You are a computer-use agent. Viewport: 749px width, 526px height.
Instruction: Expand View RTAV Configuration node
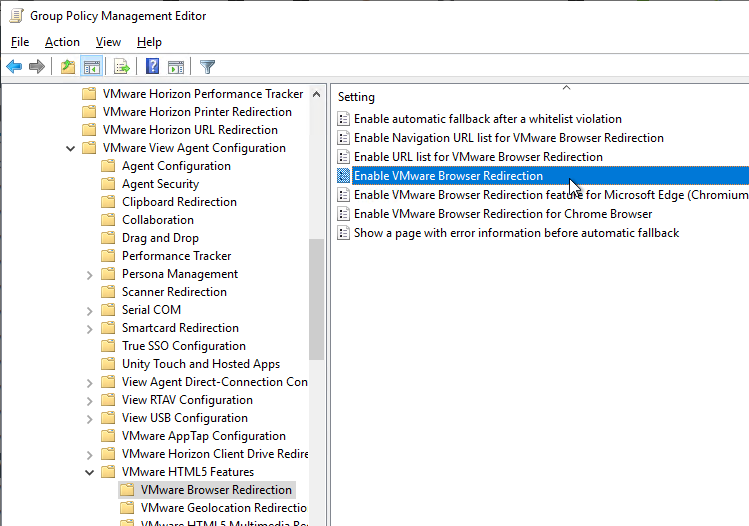point(89,401)
